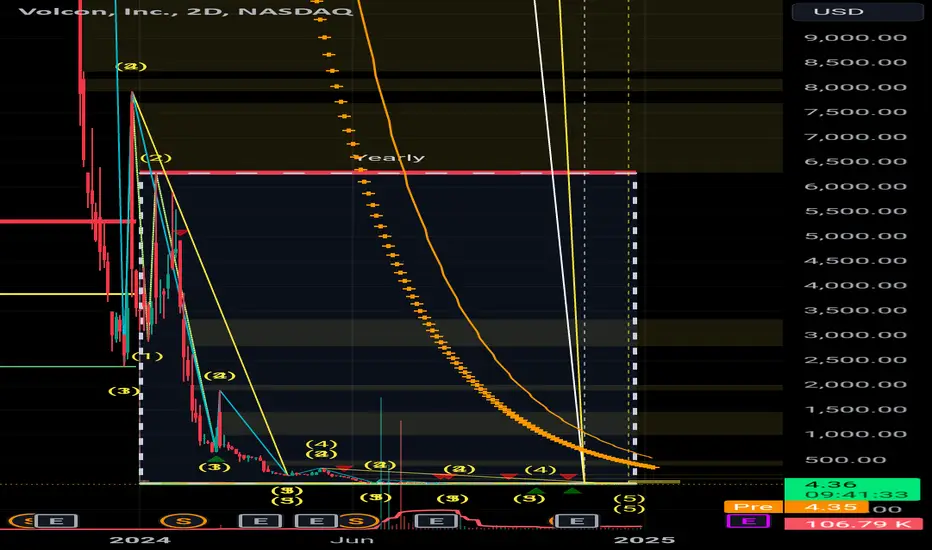Image resolution: width=932 pixels, height=550 pixels.
Task: Select the yellow horizontal line at the left edge
Action: 67,294
